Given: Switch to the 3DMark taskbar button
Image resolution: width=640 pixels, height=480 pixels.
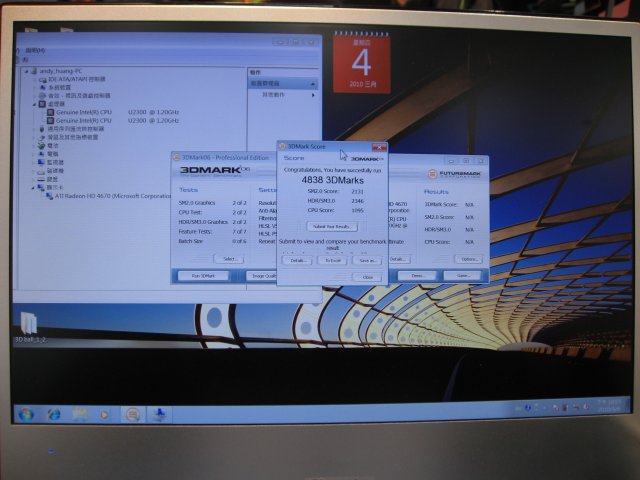Looking at the screenshot, I should point(133,415).
